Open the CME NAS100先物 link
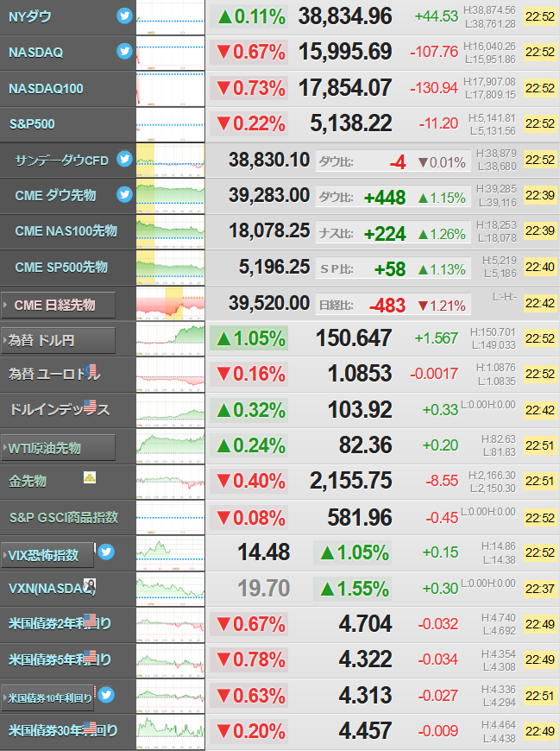The height and width of the screenshot is (751, 560). tap(66, 230)
